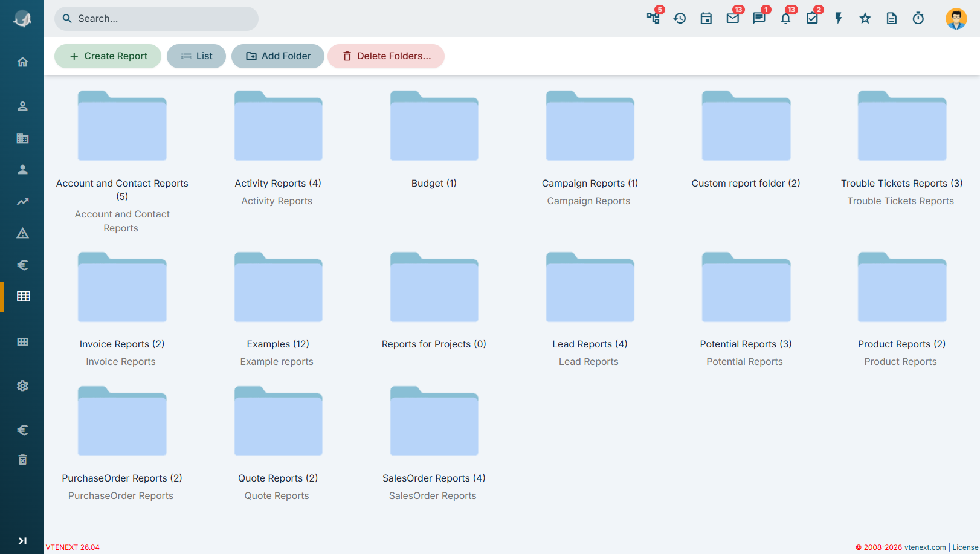
Task: Open the calendar icon in top bar
Action: coord(706,18)
